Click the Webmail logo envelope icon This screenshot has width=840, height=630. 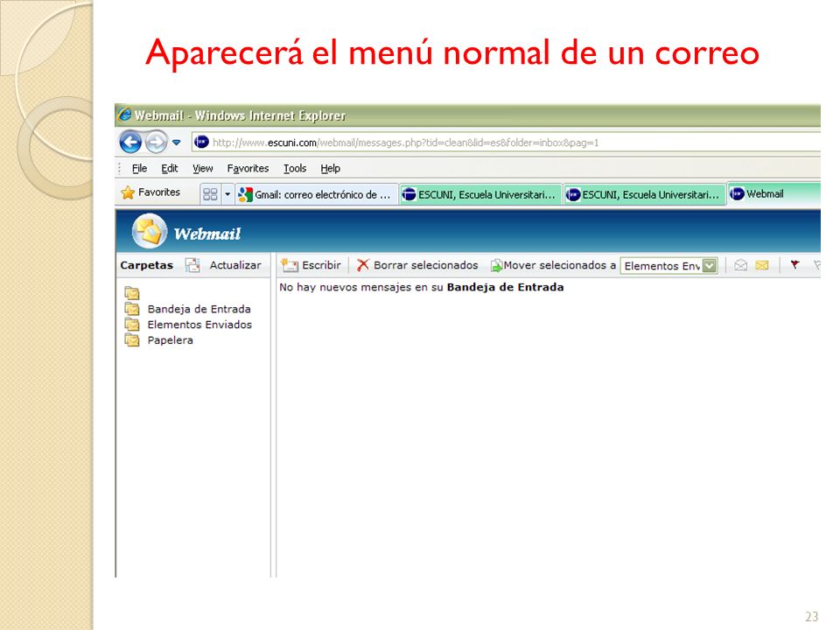[x=150, y=231]
